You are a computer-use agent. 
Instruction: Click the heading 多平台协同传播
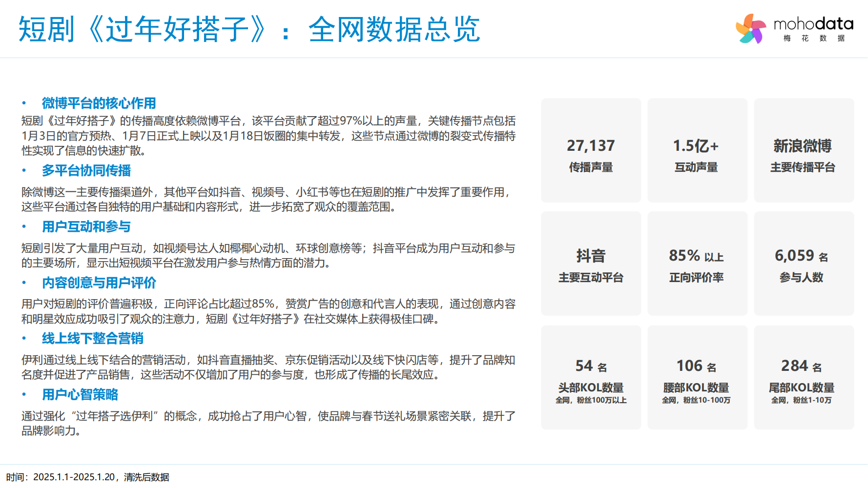click(x=86, y=170)
